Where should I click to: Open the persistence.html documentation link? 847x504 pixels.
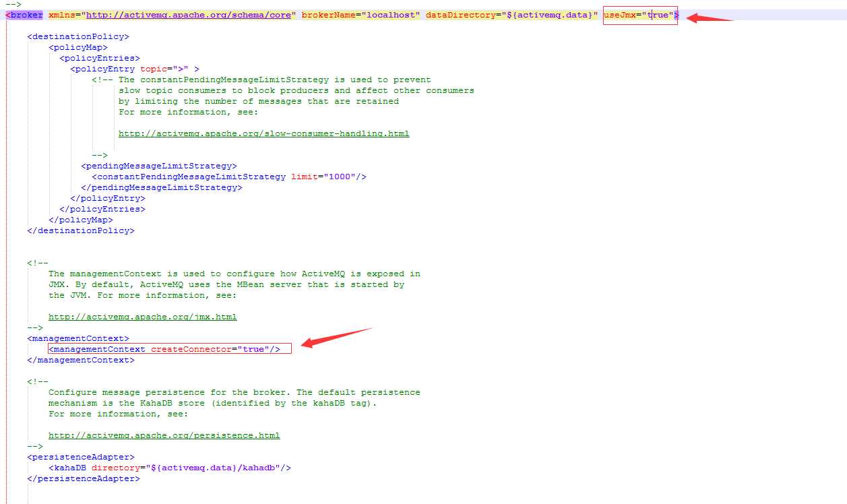[x=164, y=435]
